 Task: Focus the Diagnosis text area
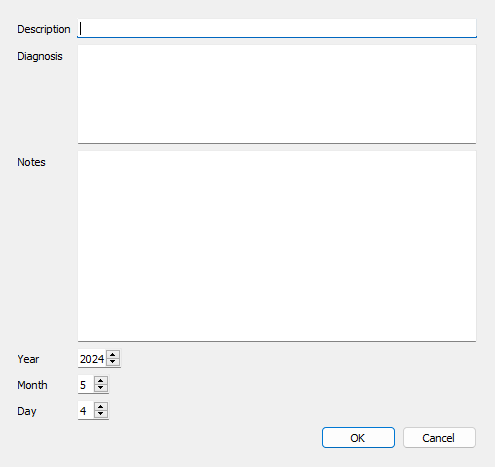(x=277, y=94)
